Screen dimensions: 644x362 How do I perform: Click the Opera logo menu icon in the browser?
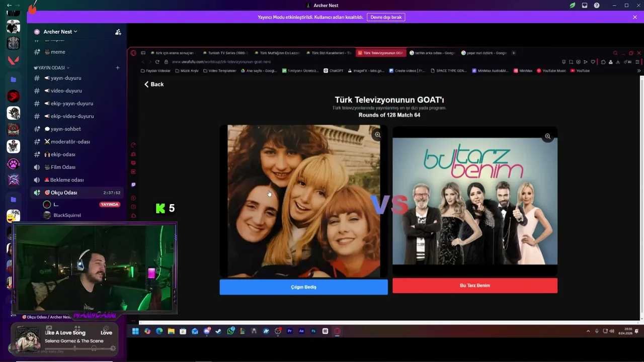pos(133,53)
